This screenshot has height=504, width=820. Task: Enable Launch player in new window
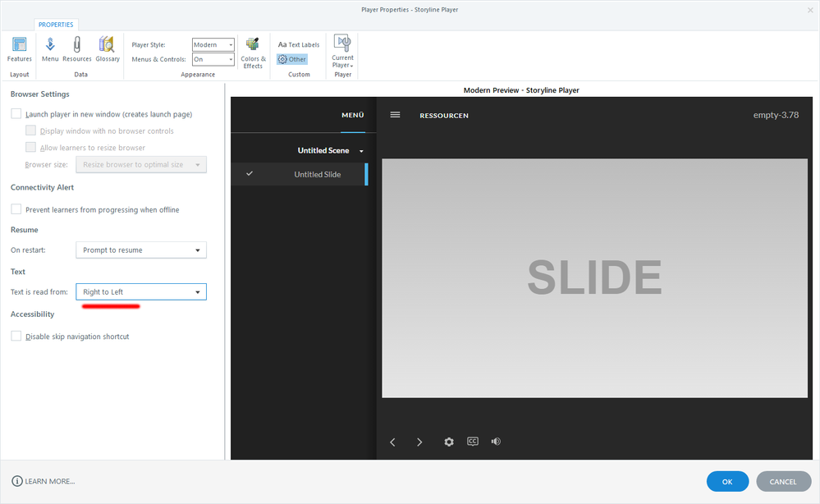pyautogui.click(x=16, y=114)
